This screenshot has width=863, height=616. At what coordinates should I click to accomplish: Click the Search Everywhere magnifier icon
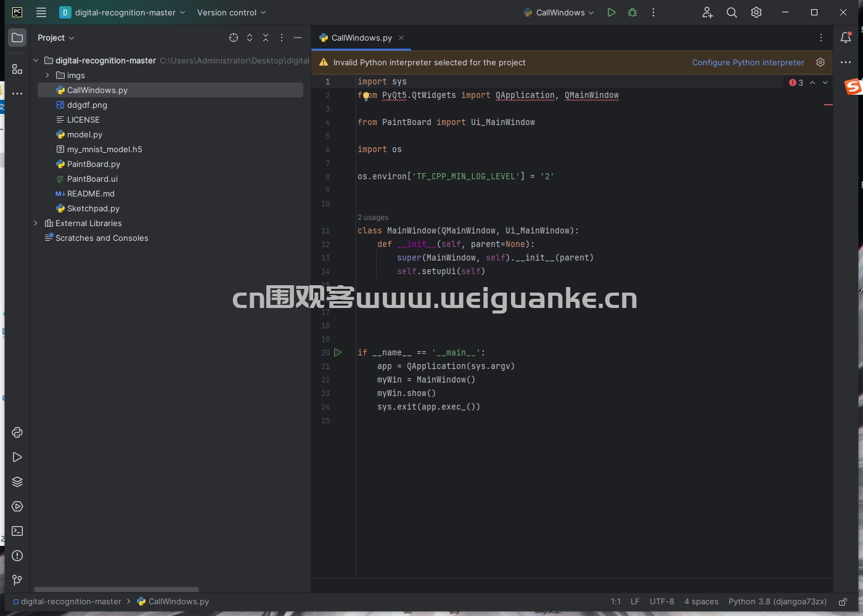[x=732, y=12]
